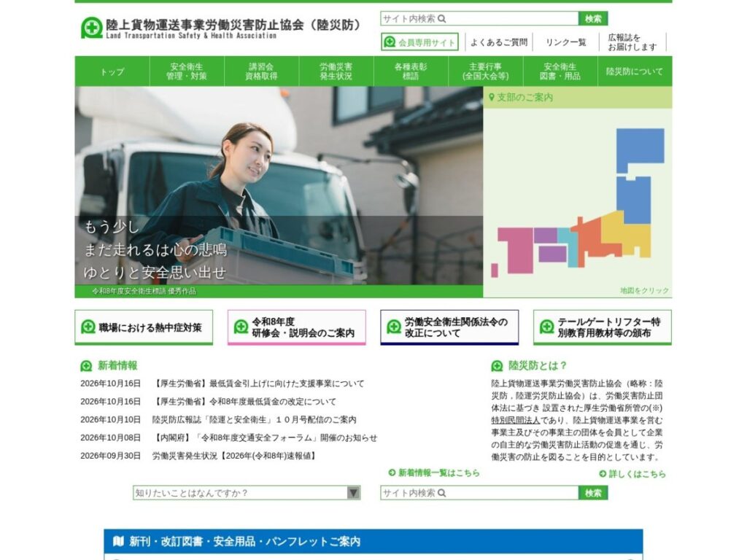Open 労働安全衛生関係法令の改正について banner
Viewport: 747px width, 560px height.
[449, 327]
